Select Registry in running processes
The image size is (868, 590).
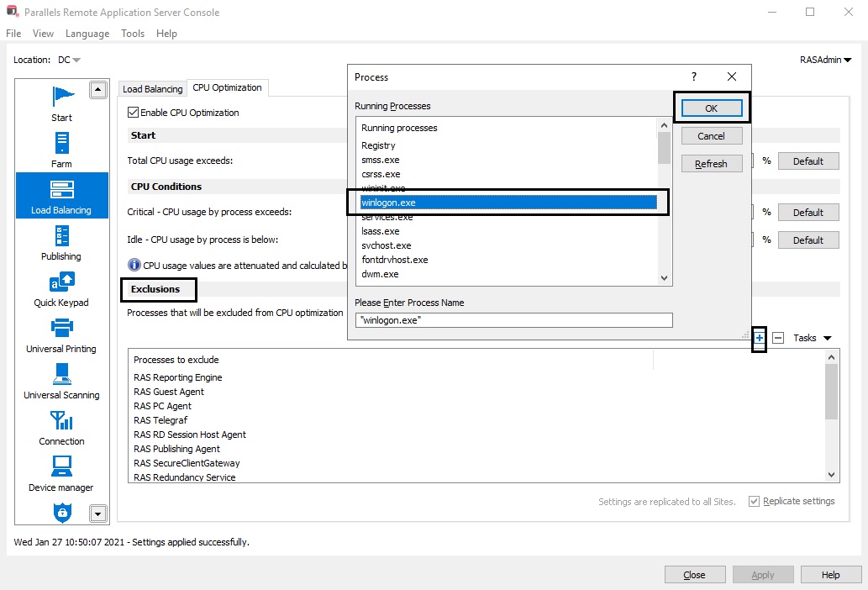click(508, 145)
